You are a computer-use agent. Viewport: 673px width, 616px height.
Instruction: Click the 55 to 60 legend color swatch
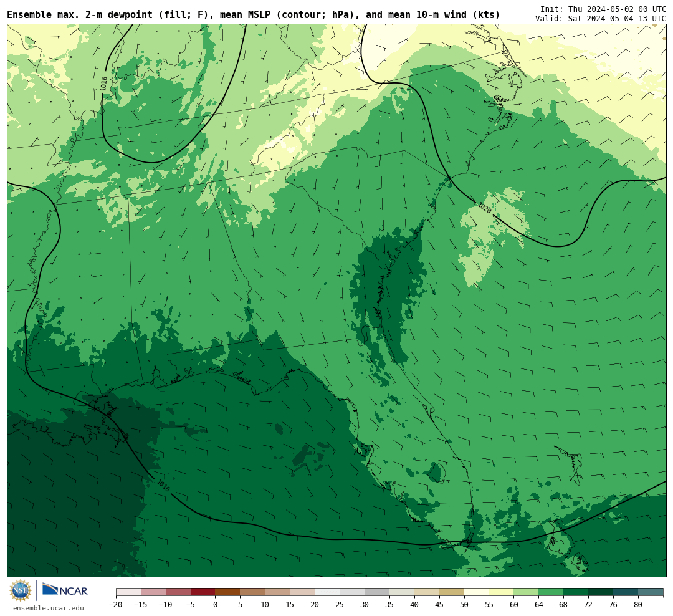pos(502,592)
